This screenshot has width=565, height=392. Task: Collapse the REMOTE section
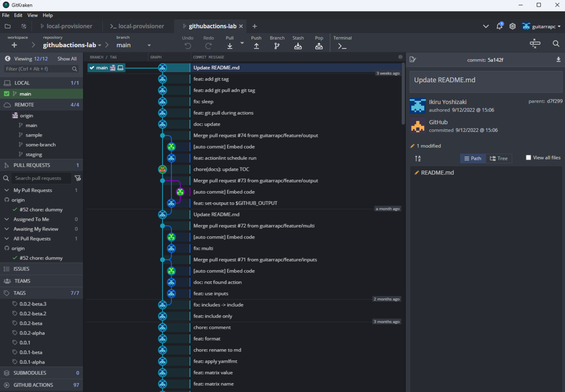pyautogui.click(x=41, y=104)
